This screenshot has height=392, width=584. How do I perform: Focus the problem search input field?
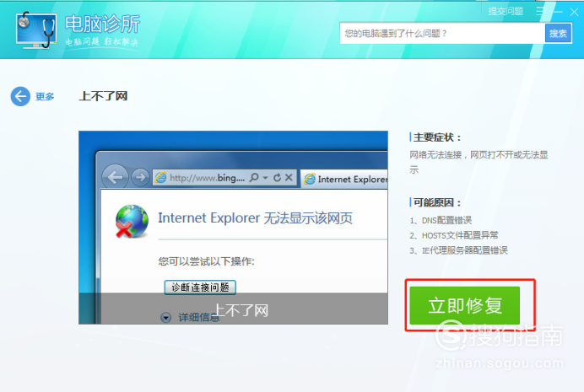(x=442, y=34)
